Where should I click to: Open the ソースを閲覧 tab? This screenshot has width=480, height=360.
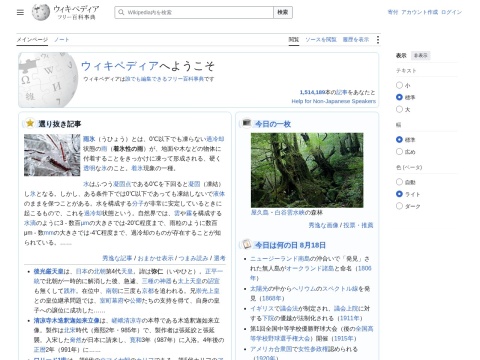click(x=321, y=39)
